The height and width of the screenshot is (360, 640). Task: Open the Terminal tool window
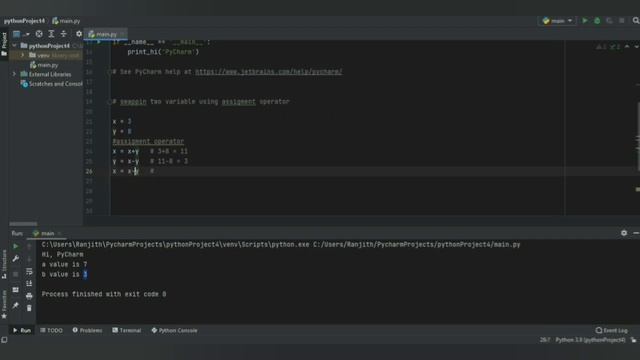(127, 330)
